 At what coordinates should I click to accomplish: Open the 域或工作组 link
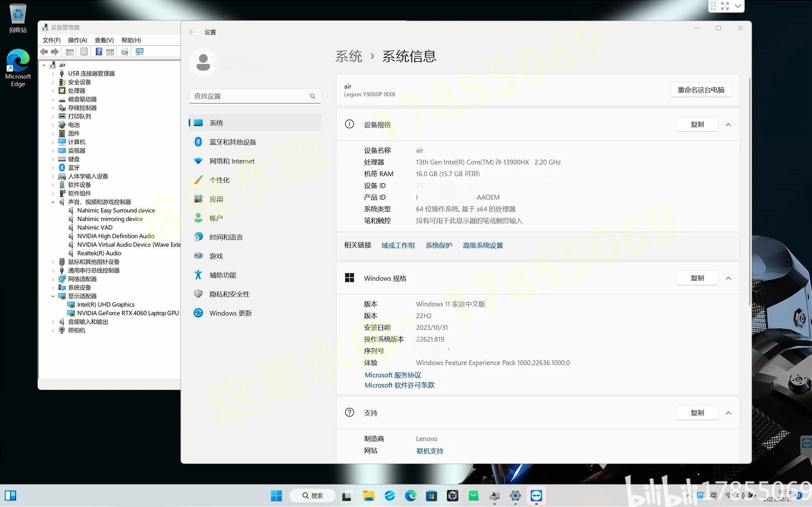(398, 245)
